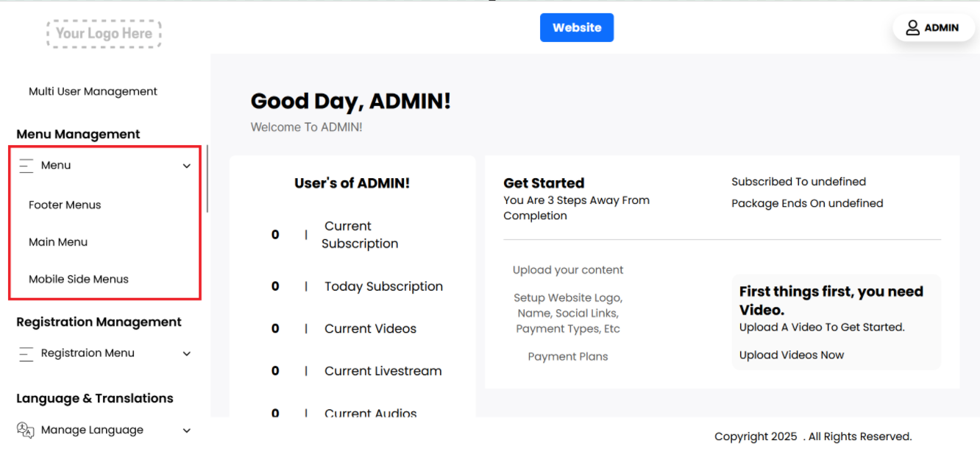
Task: Click the Menu list icon in sidebar
Action: pyautogui.click(x=26, y=166)
